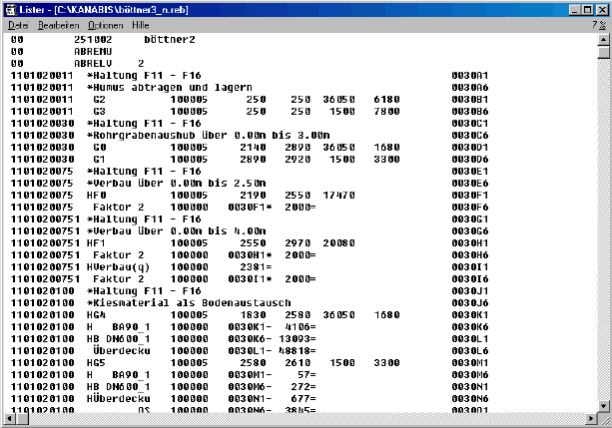This screenshot has height=428, width=612.
Task: Click value '7800' in G3 row
Action: pos(387,112)
